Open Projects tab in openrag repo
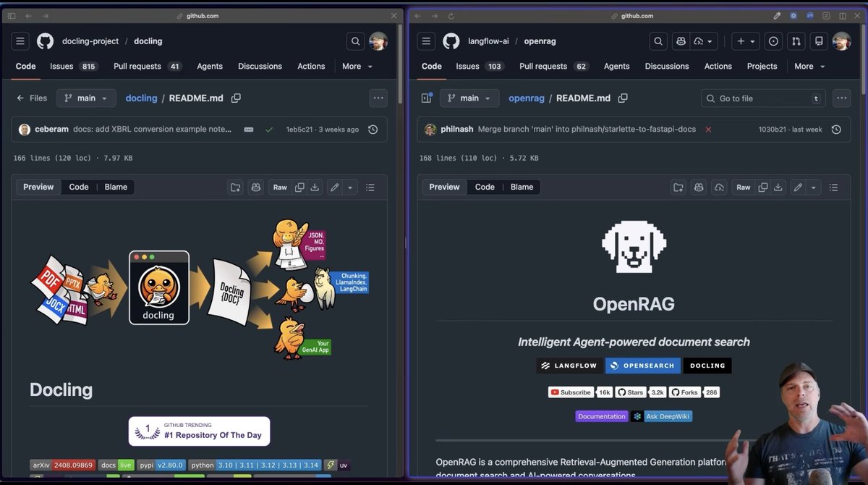Screen dimensions: 868x485 point(762,66)
